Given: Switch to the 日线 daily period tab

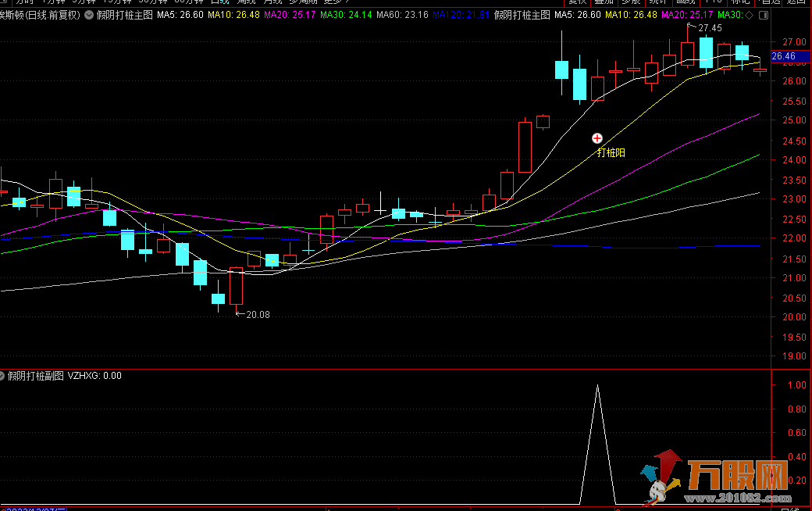Looking at the screenshot, I should tap(220, 2).
